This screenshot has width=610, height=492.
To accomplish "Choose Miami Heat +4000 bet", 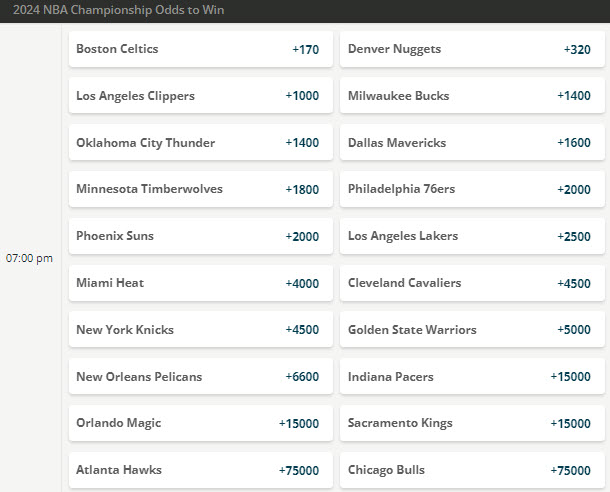I will (x=201, y=283).
